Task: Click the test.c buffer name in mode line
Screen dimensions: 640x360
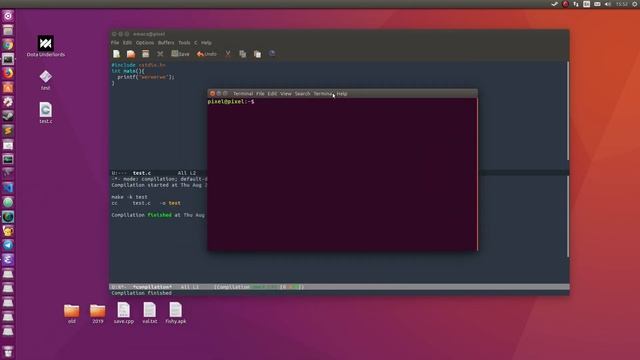Action: coord(142,173)
